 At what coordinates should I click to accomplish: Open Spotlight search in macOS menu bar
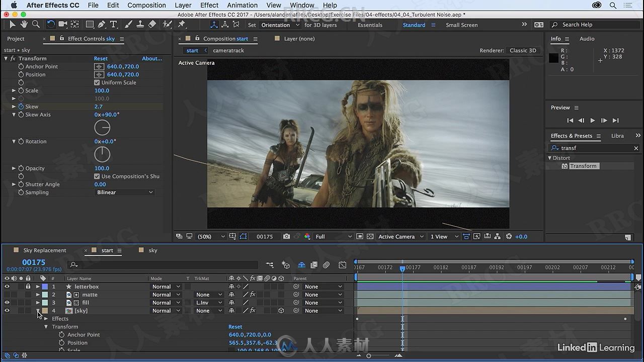point(613,5)
